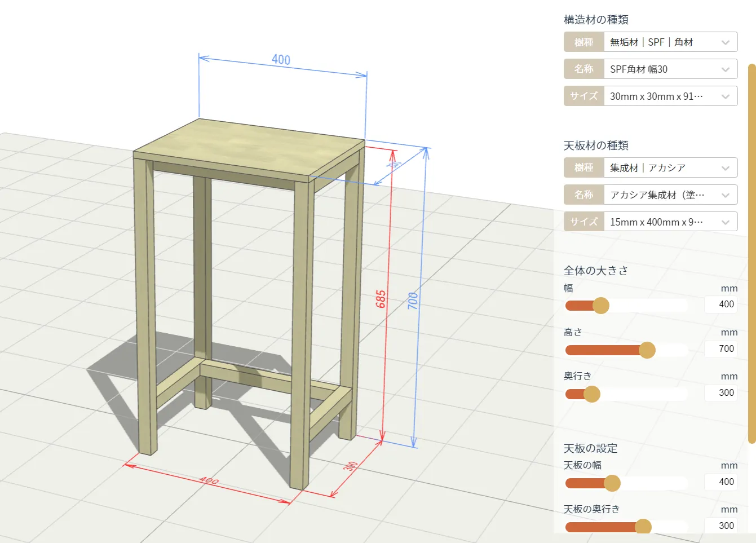Click the red 685 leg height dimension label
Image resolution: width=756 pixels, height=543 pixels.
click(x=381, y=299)
